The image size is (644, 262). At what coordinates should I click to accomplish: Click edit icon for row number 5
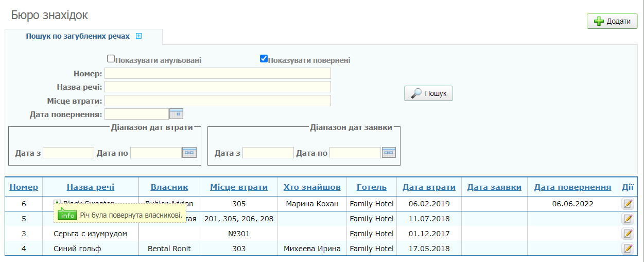click(x=628, y=219)
